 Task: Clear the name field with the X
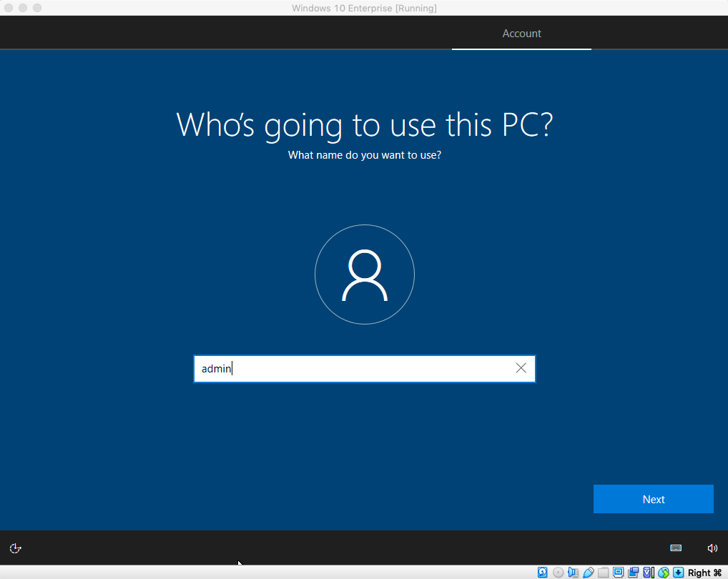click(x=521, y=368)
